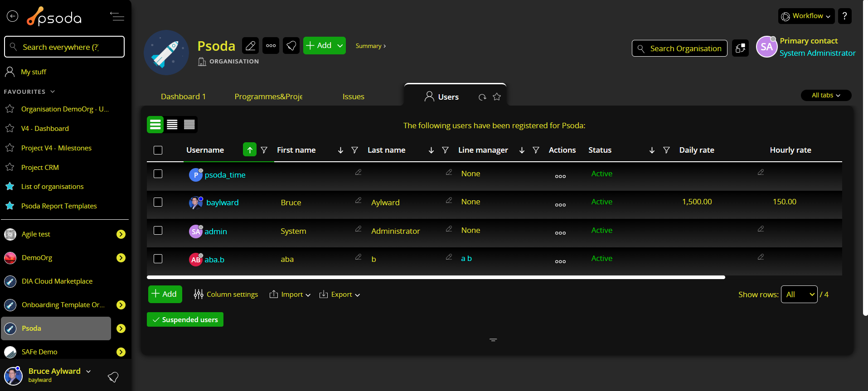Open the Bruce Aylward user menu
Image resolution: width=868 pixels, height=391 pixels.
coord(60,371)
